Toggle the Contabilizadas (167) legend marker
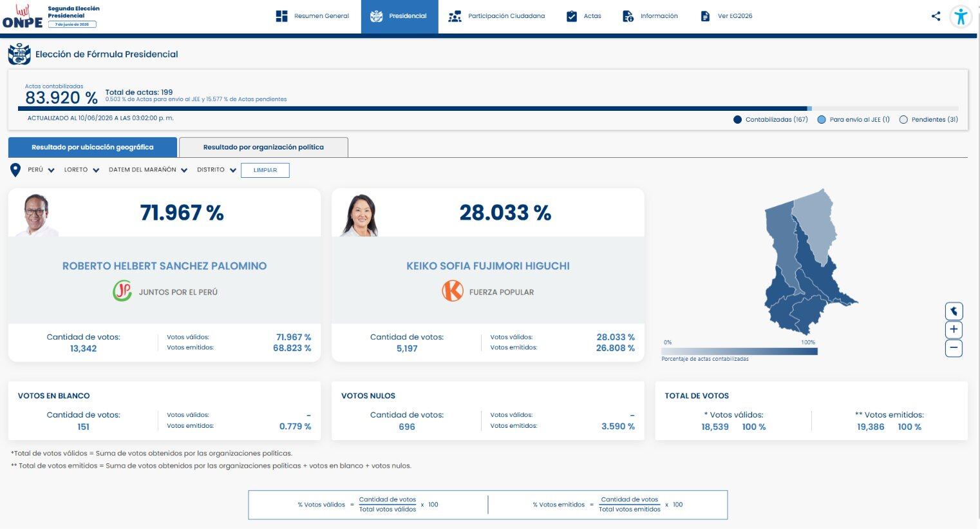The height and width of the screenshot is (529, 980). click(x=737, y=120)
